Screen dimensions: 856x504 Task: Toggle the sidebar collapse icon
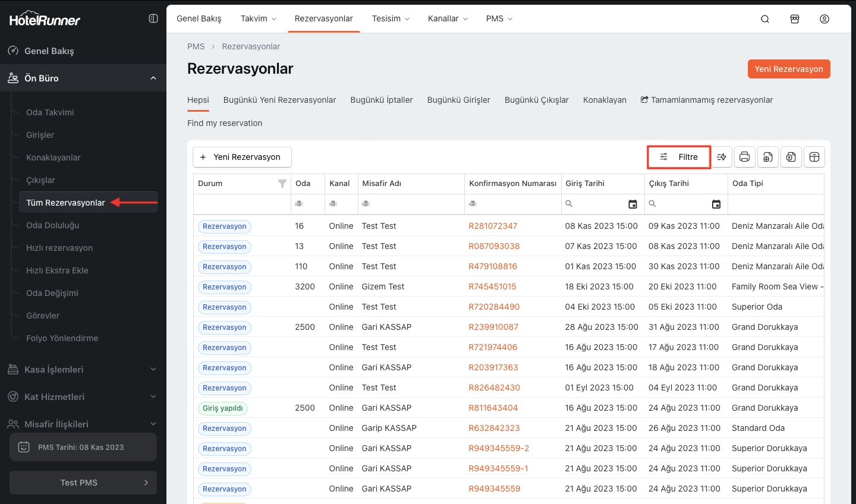point(153,18)
